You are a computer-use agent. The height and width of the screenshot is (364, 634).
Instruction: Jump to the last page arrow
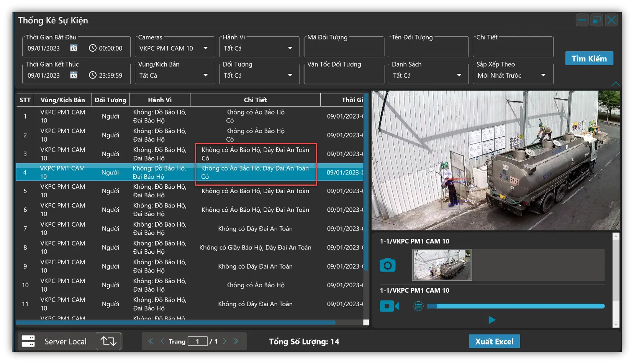pos(236,341)
